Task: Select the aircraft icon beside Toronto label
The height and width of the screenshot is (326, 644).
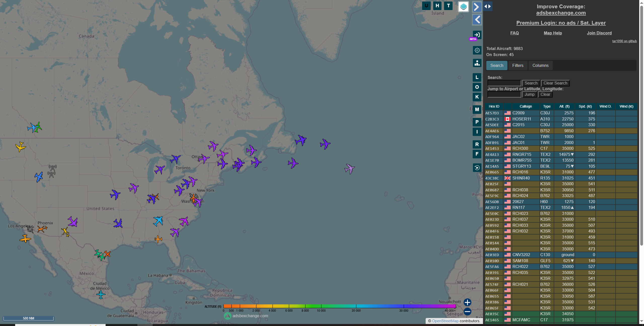Action: pyautogui.click(x=175, y=159)
